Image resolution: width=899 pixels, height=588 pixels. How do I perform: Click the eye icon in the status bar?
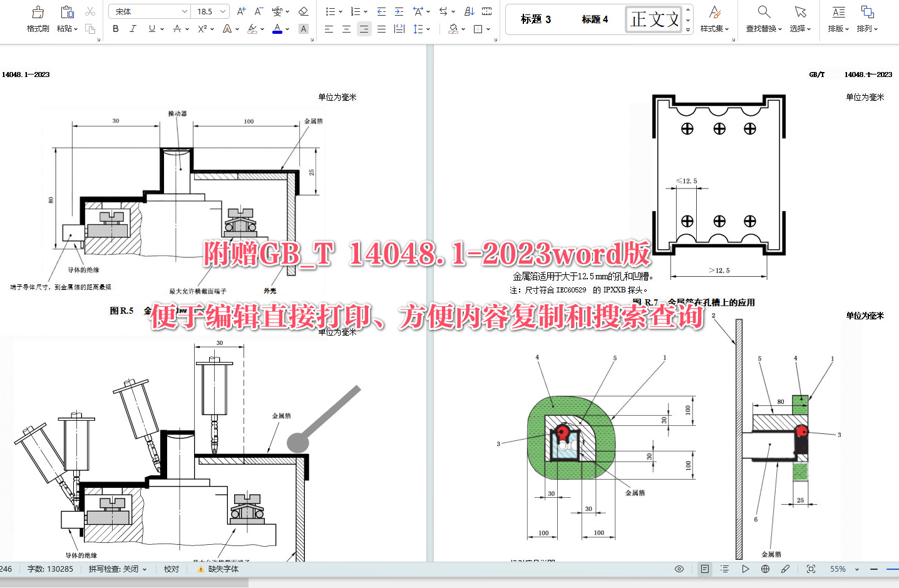(x=679, y=569)
